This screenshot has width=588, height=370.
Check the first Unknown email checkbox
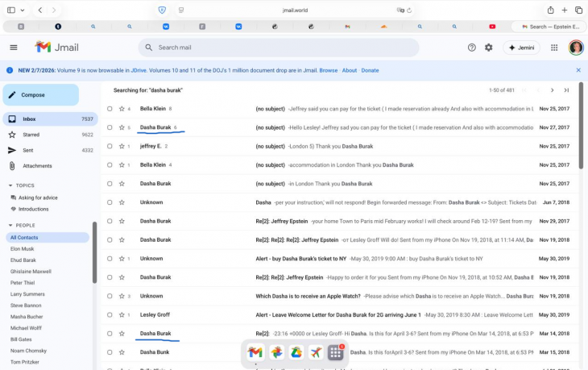point(110,202)
